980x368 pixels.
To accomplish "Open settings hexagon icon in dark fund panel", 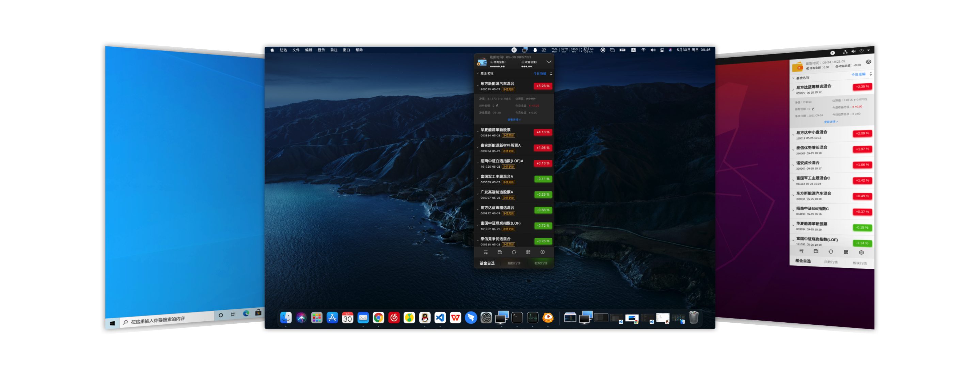I will 542,252.
